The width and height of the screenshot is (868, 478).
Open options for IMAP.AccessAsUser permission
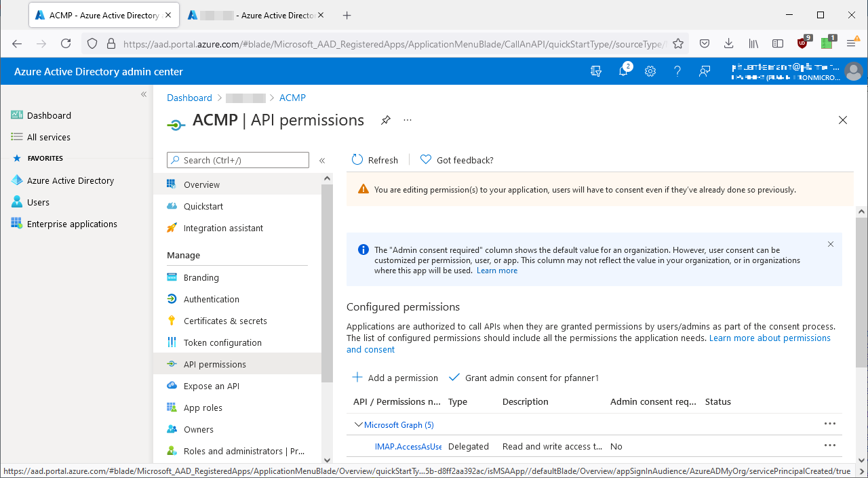[830, 445]
